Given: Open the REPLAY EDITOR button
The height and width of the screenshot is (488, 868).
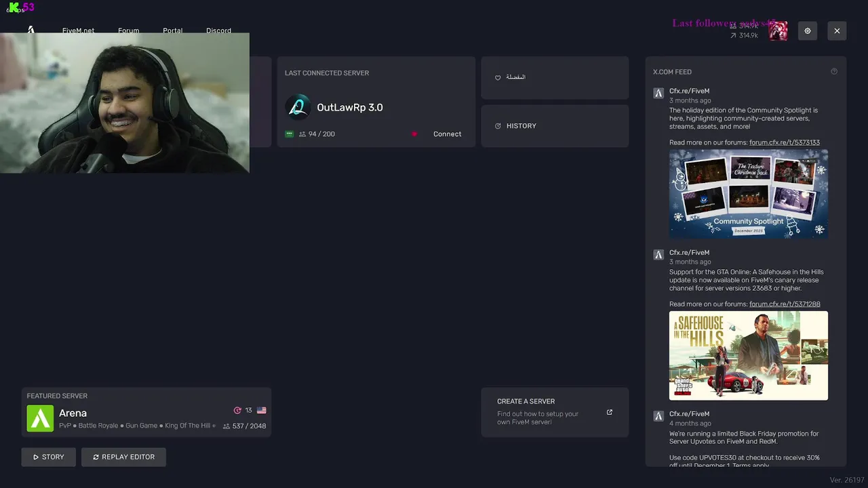Looking at the screenshot, I should 123,457.
